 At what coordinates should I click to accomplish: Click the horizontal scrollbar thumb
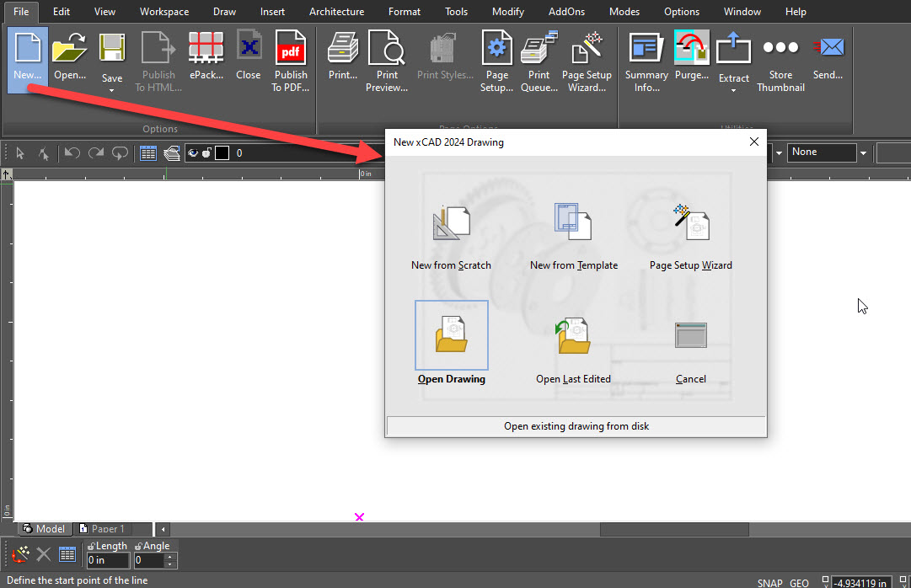pyautogui.click(x=674, y=529)
